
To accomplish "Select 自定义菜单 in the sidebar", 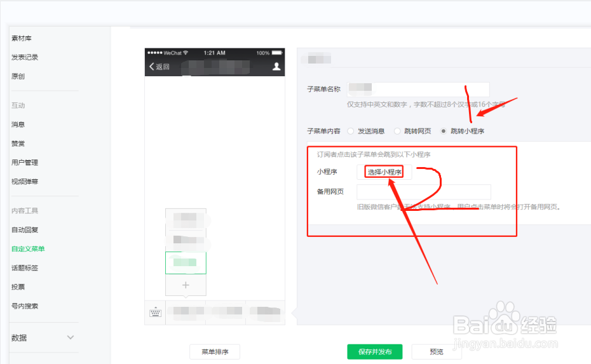I will coord(28,248).
